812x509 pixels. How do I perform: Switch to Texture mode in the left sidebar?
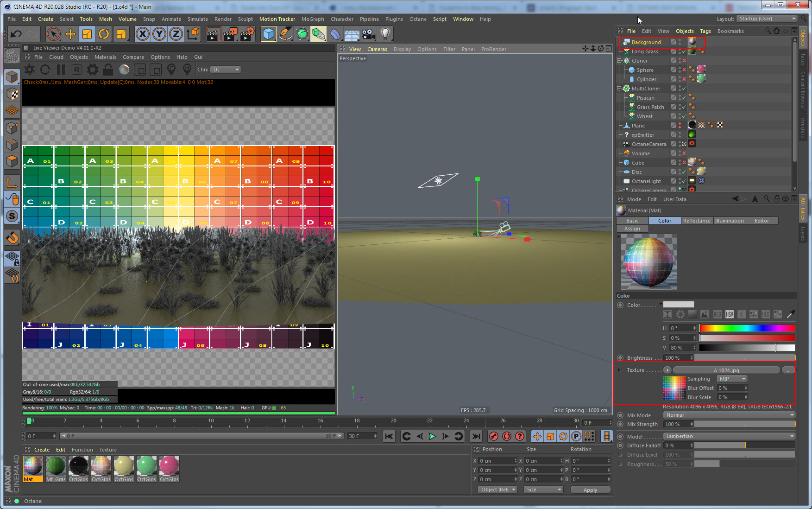pos(12,94)
